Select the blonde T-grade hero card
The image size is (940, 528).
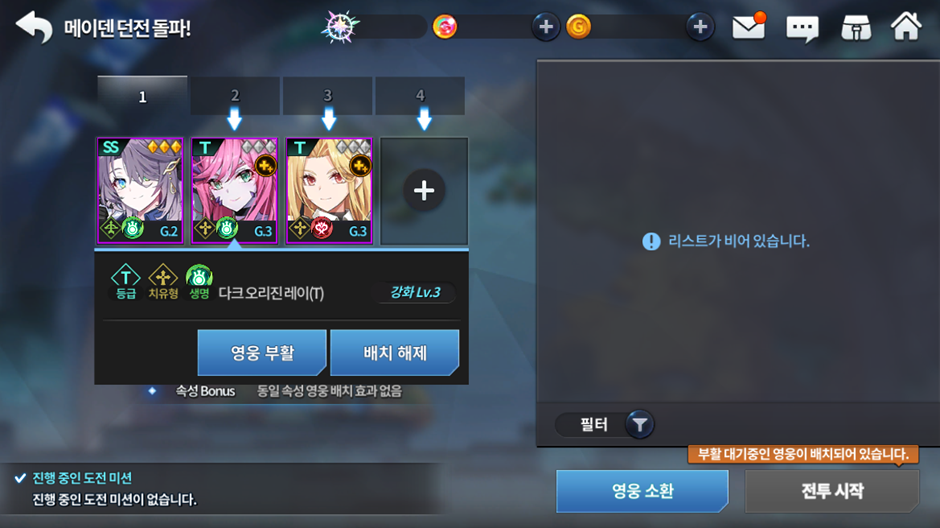329,191
